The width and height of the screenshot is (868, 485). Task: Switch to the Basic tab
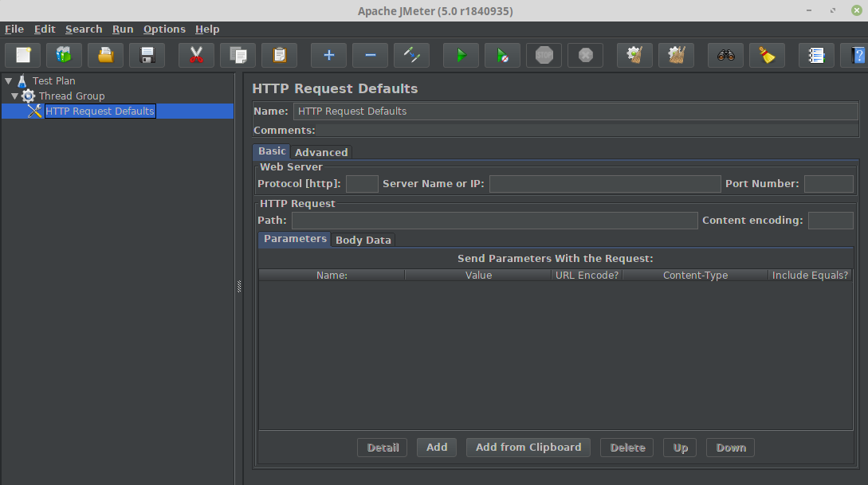pyautogui.click(x=272, y=151)
